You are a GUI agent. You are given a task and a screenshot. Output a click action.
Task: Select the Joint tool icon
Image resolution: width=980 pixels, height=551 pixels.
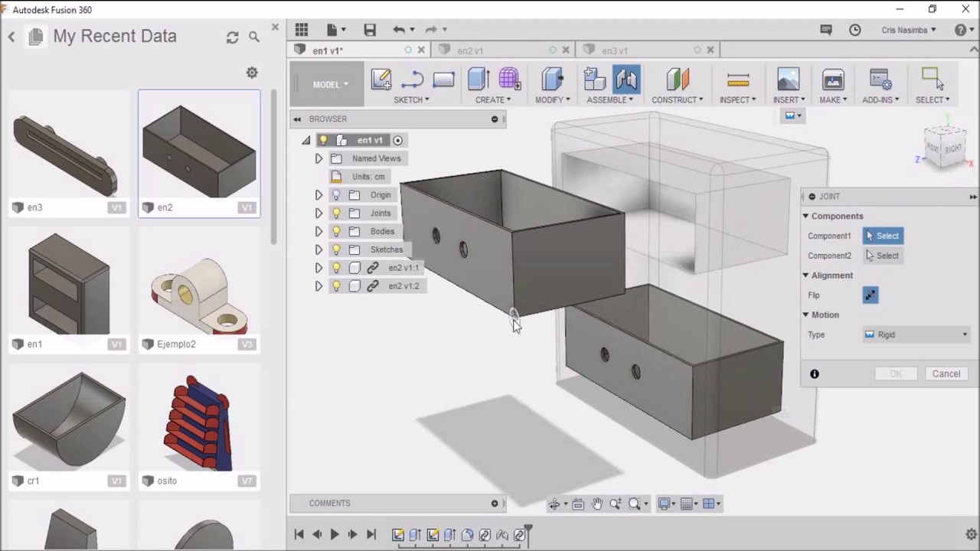coord(626,80)
